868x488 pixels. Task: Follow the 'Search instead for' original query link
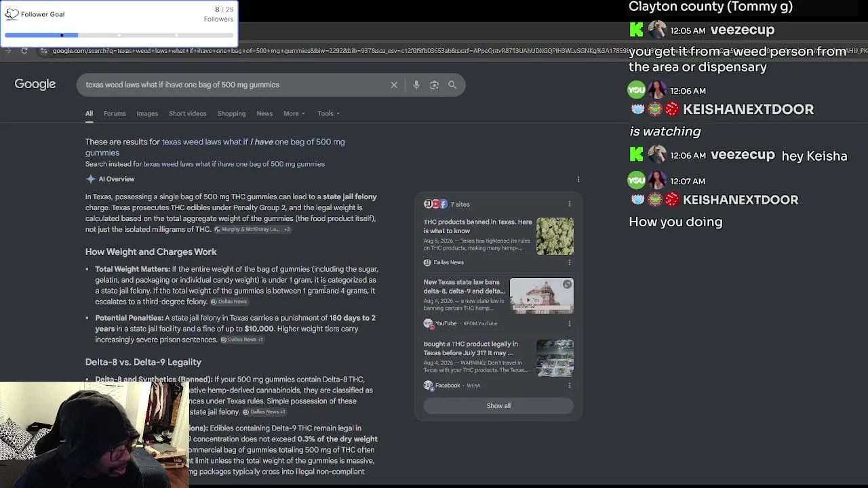click(234, 164)
